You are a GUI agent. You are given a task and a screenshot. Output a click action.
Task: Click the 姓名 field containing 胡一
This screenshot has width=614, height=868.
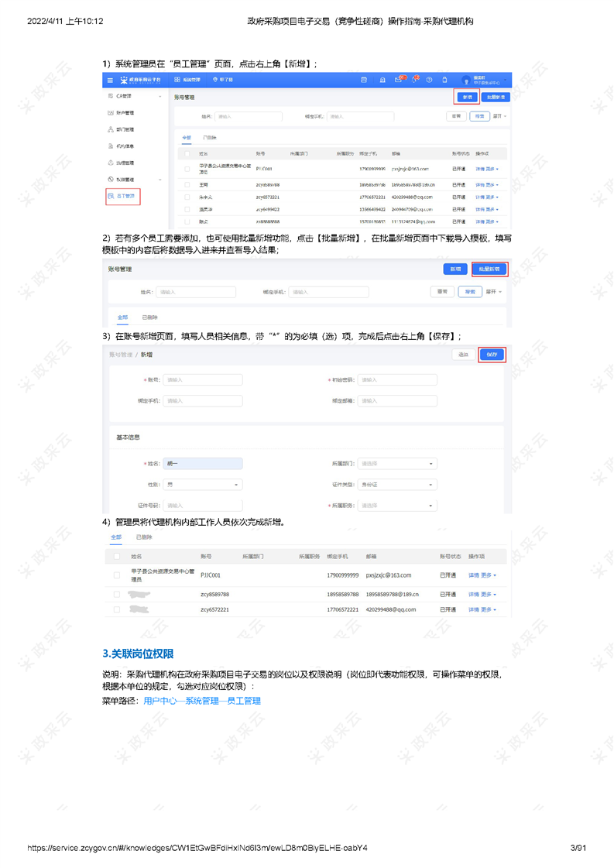pyautogui.click(x=203, y=464)
